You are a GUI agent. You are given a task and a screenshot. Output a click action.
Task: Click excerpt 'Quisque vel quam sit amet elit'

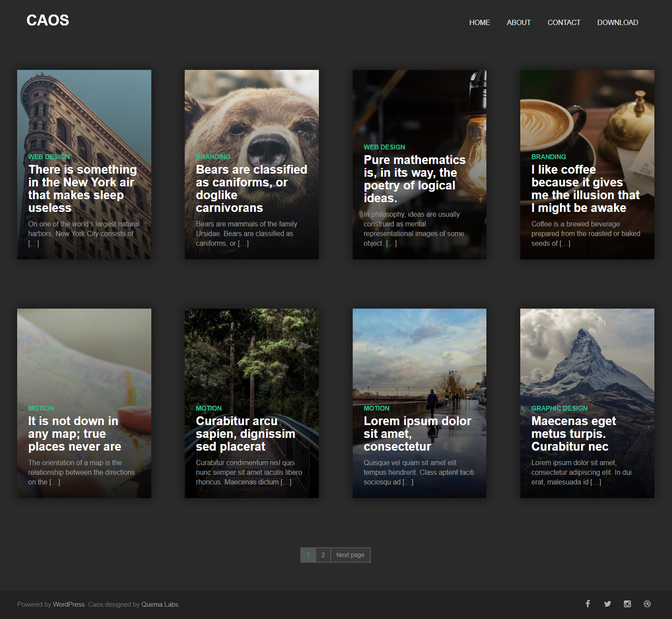(x=419, y=472)
